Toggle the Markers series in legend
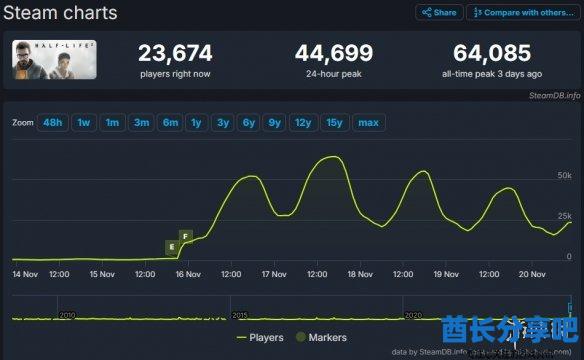 pyautogui.click(x=321, y=338)
